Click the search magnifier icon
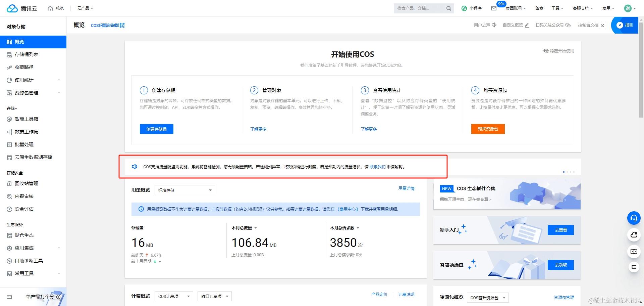This screenshot has width=644, height=306. coord(448,8)
